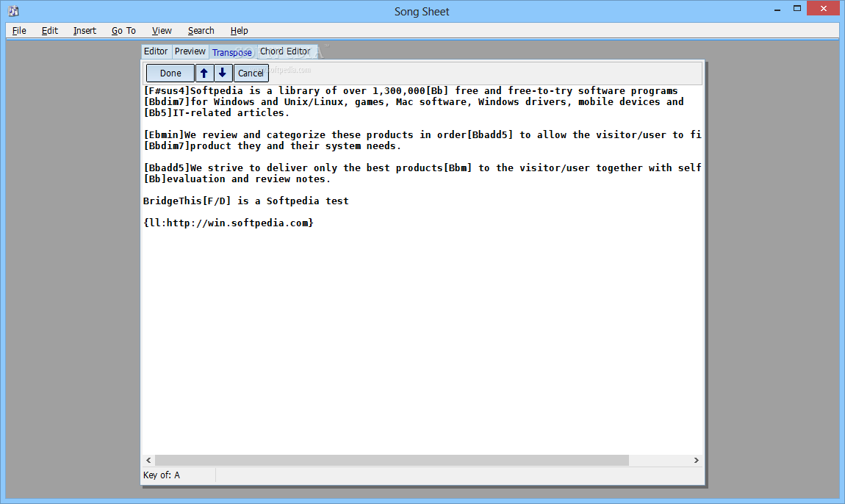Viewport: 845px width, 504px height.
Task: Select the Transpose tab
Action: (231, 52)
